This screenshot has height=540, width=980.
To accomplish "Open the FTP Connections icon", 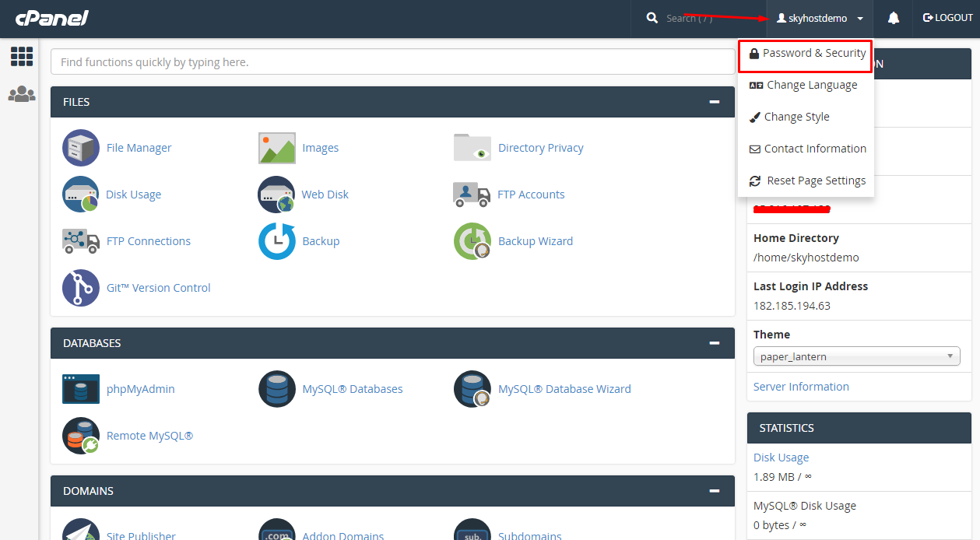I will pyautogui.click(x=81, y=241).
